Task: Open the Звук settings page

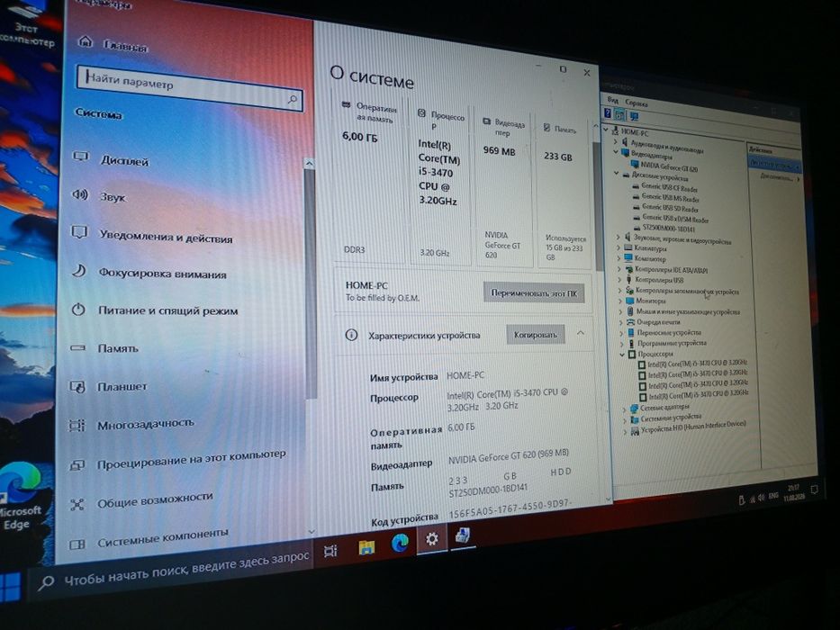Action: (113, 196)
